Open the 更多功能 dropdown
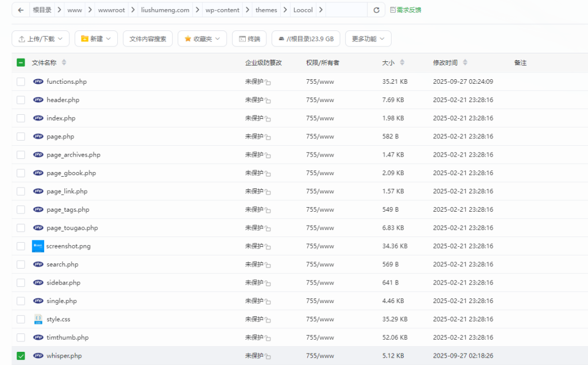588x365 pixels. click(x=368, y=38)
